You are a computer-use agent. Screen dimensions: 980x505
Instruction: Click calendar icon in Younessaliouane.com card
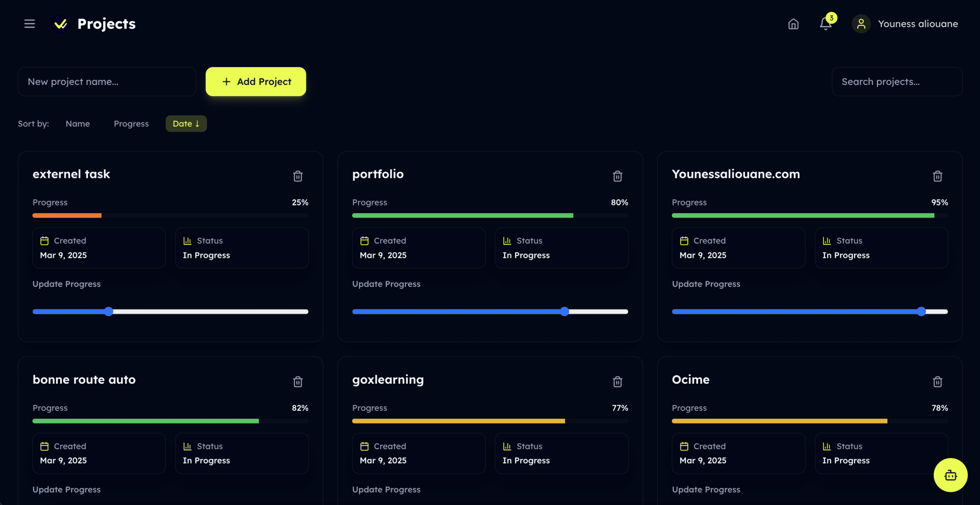click(684, 241)
